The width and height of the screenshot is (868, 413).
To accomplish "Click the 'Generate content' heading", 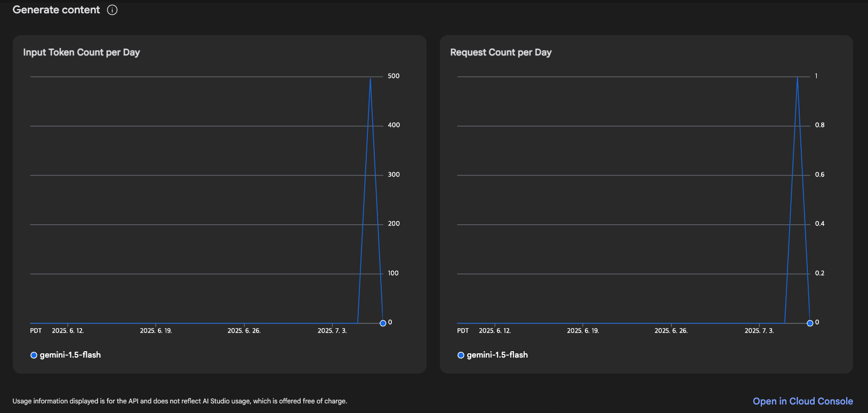I will click(x=56, y=10).
